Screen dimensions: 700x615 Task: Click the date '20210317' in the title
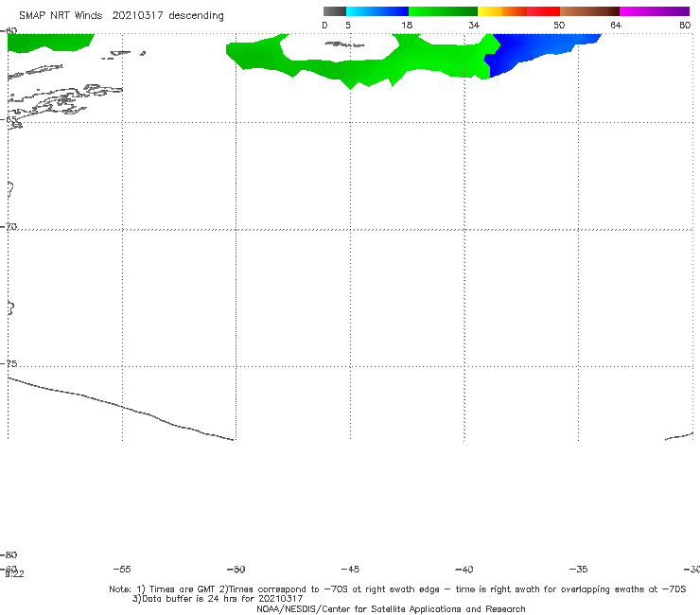tap(137, 15)
